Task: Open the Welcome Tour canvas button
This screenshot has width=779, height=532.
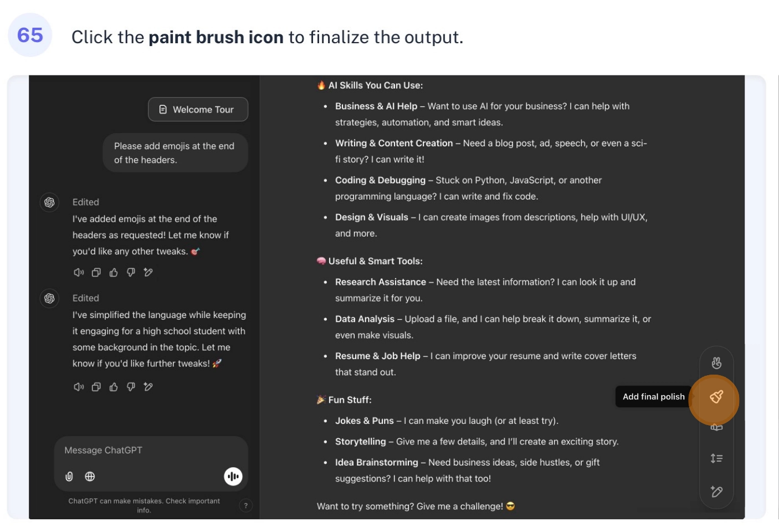Action: [198, 110]
